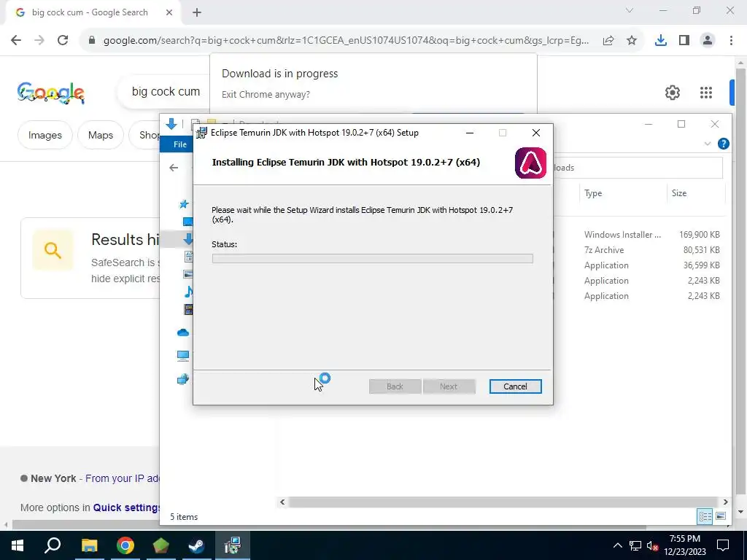Cancel the Temurin JDK installation
Image resolution: width=747 pixels, height=560 pixels.
click(x=515, y=386)
